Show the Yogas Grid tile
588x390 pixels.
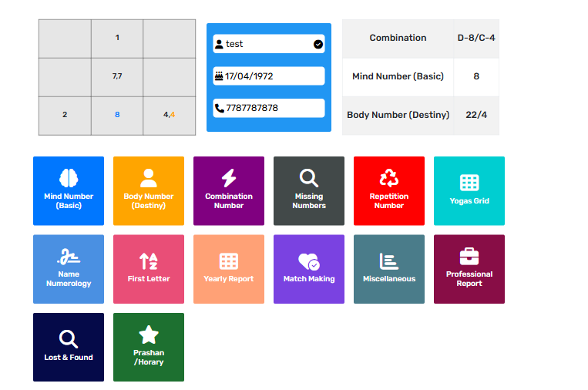(x=469, y=190)
